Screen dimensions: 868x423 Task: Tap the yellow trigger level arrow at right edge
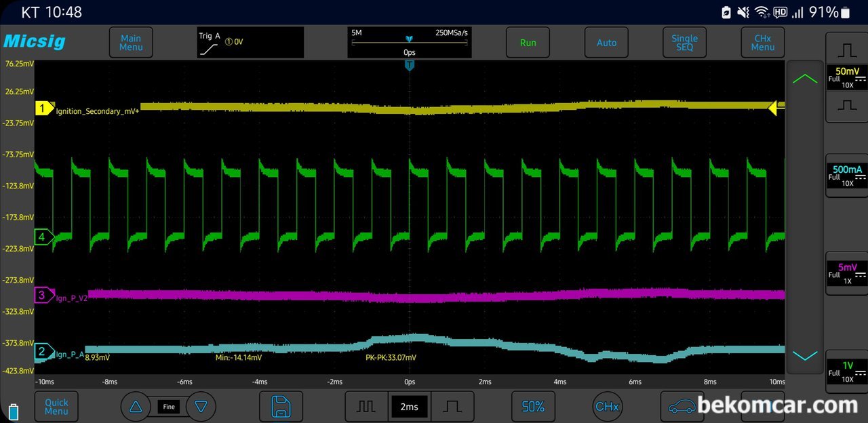click(x=776, y=107)
